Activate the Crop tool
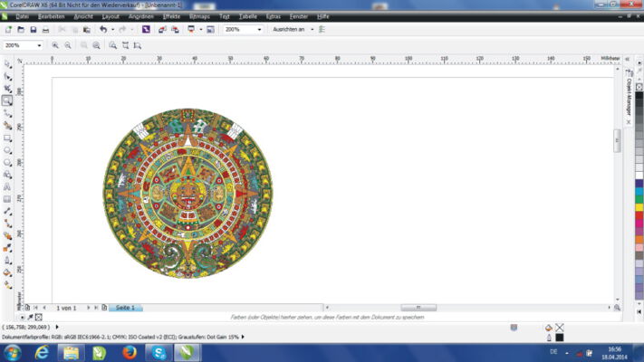The image size is (644, 362). [7, 89]
